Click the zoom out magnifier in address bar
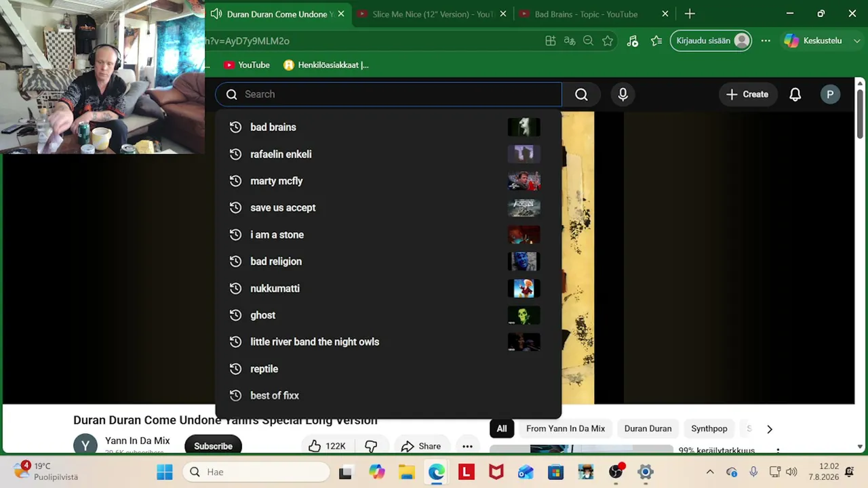 click(x=589, y=41)
